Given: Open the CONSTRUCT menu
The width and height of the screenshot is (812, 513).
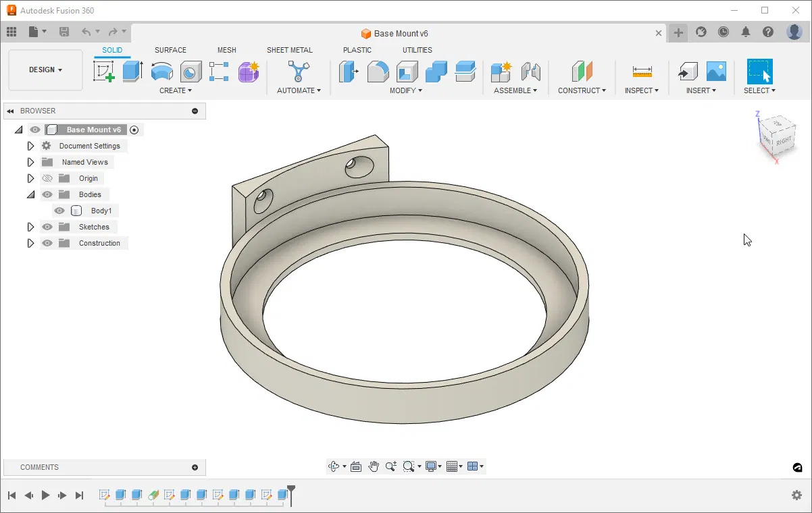Looking at the screenshot, I should (582, 90).
